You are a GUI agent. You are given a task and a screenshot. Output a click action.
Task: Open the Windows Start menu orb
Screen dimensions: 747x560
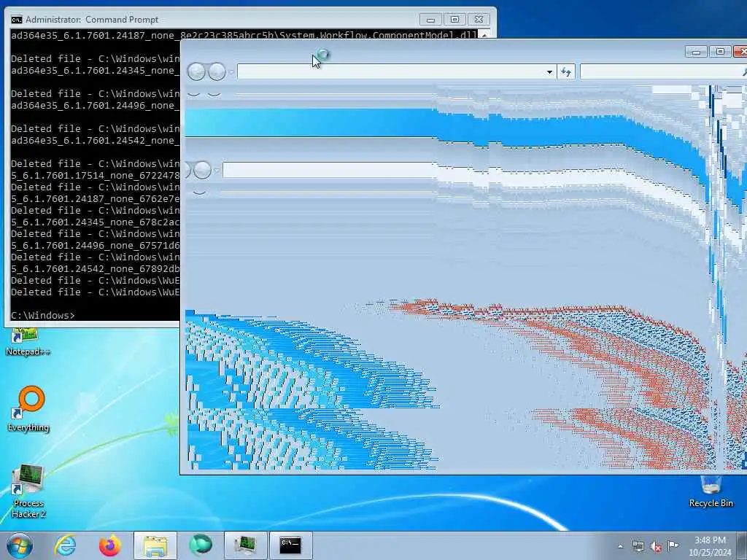(x=20, y=545)
